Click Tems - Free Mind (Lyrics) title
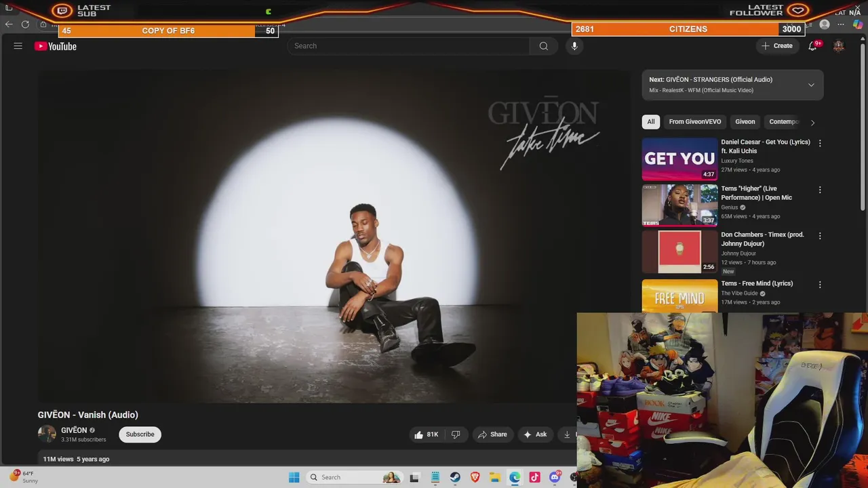 pos(757,283)
